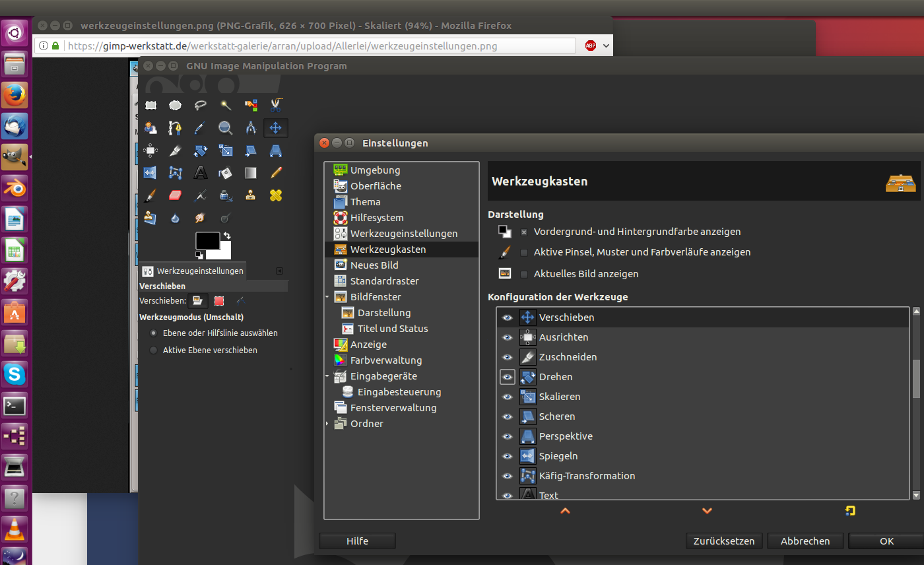This screenshot has width=924, height=565.
Task: Check the Aktuelles Bild anzeigen option
Action: pos(524,274)
